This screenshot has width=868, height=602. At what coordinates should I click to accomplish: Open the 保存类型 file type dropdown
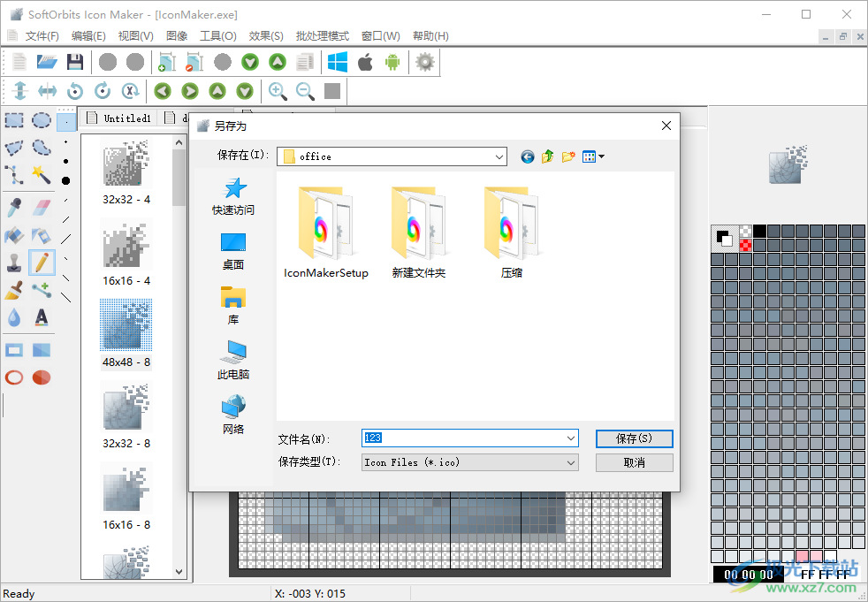(571, 462)
